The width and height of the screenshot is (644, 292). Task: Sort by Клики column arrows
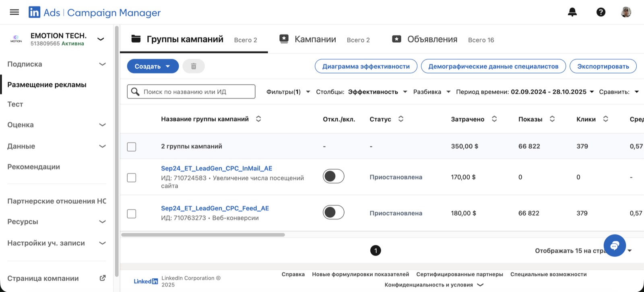click(x=605, y=119)
